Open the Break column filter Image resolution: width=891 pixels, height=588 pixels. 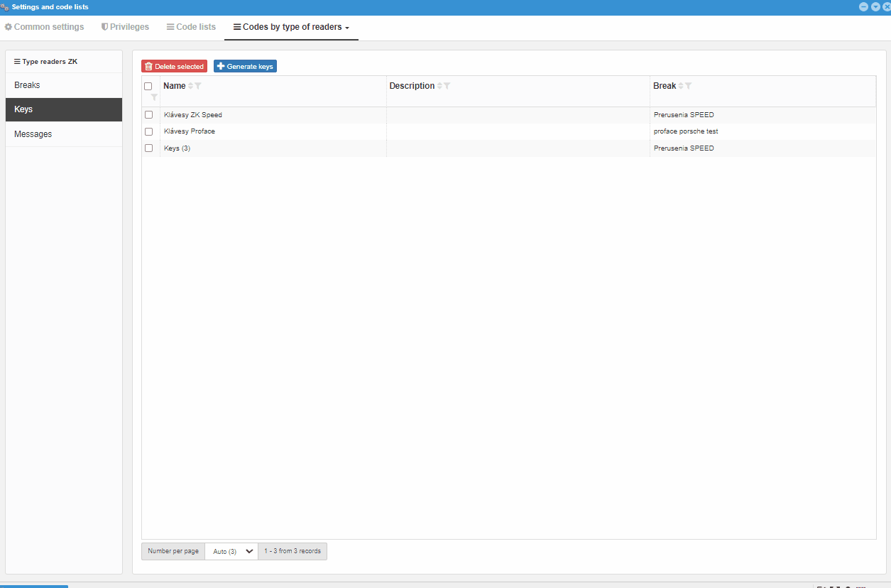[x=688, y=86]
